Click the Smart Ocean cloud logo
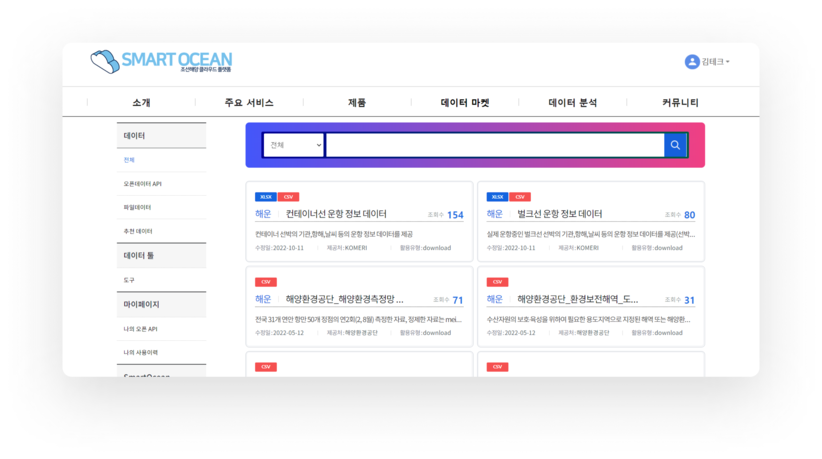 (104, 62)
